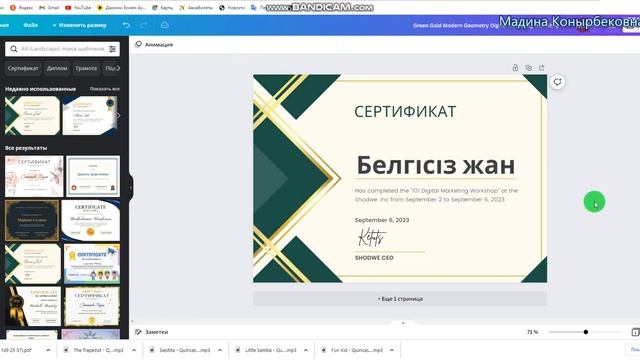
Task: Open options for the pdf download
Action: [x=48, y=350]
